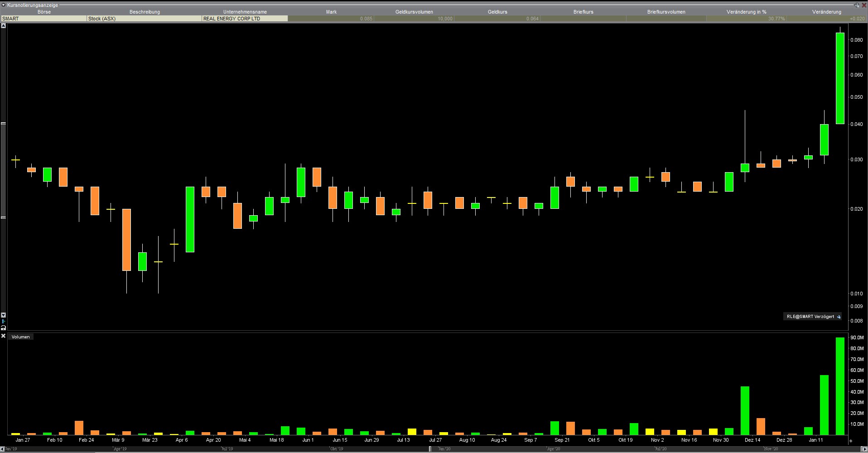
Task: Click Mark column header
Action: pyautogui.click(x=331, y=12)
